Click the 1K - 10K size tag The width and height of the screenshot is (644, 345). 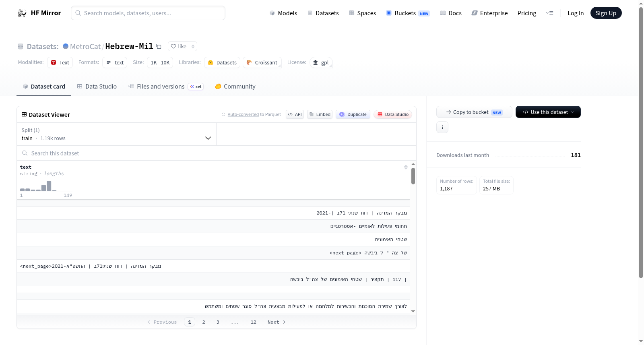[160, 62]
